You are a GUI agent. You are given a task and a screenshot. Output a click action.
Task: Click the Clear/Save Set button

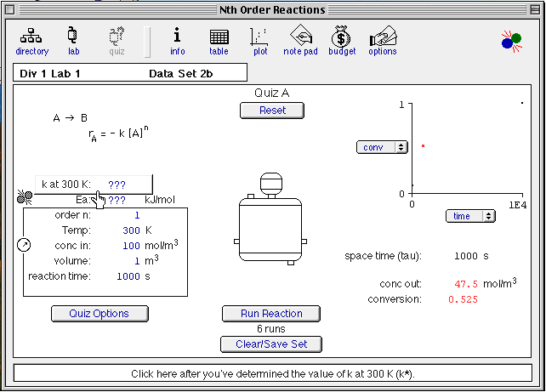tap(271, 344)
